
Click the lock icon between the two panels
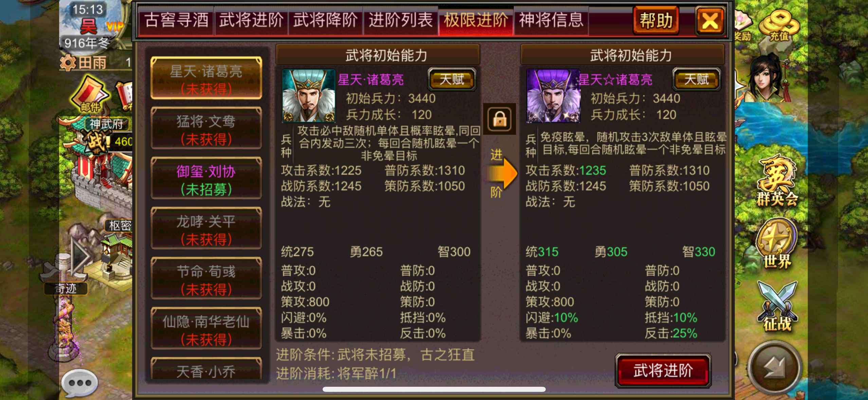coord(500,119)
